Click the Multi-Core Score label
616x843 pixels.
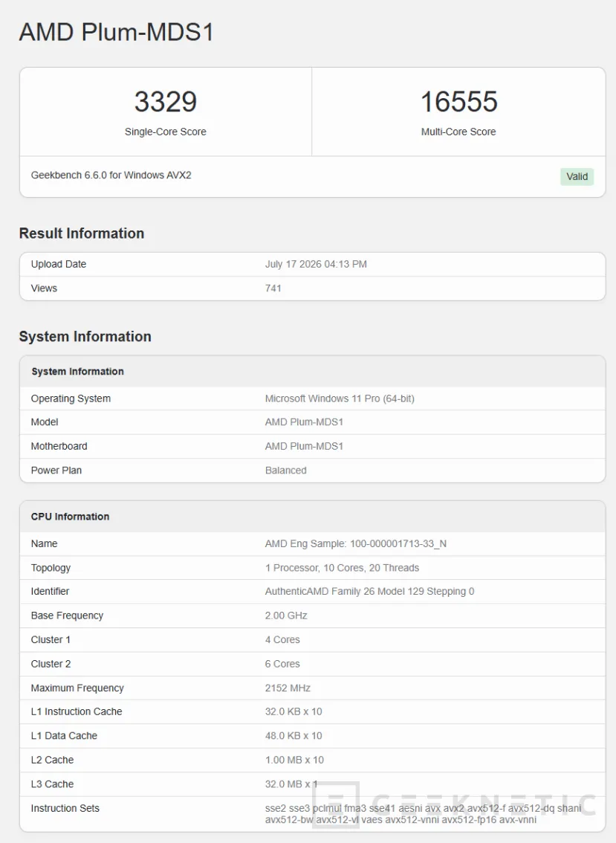coord(458,132)
